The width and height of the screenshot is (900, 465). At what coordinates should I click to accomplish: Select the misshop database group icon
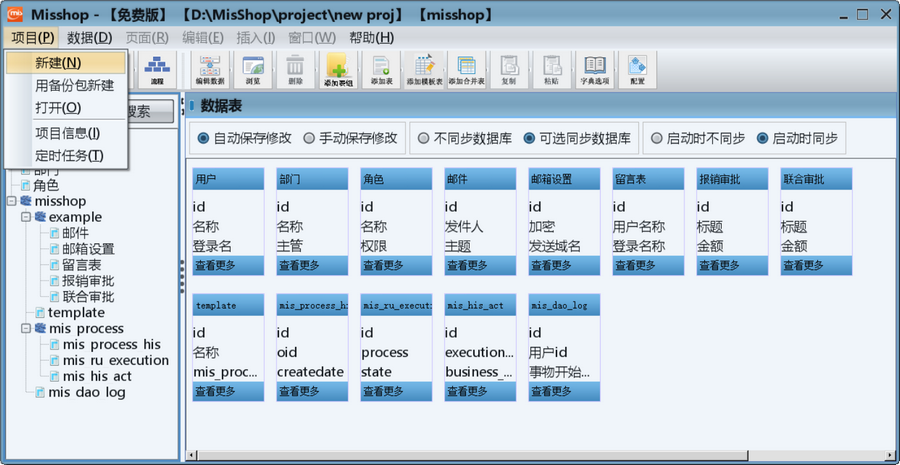(x=26, y=201)
